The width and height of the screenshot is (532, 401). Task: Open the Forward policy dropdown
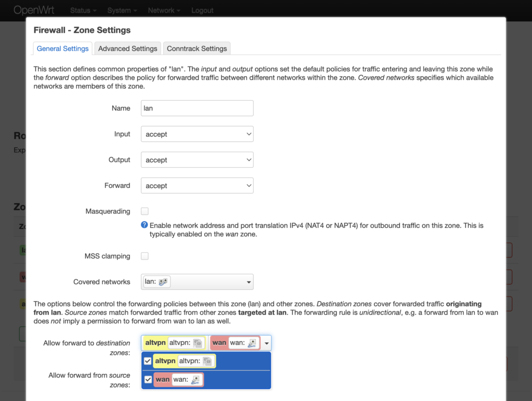[197, 185]
